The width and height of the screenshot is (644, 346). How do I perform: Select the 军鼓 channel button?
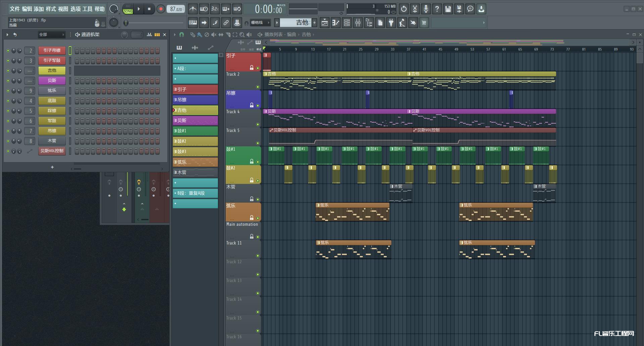coord(52,121)
